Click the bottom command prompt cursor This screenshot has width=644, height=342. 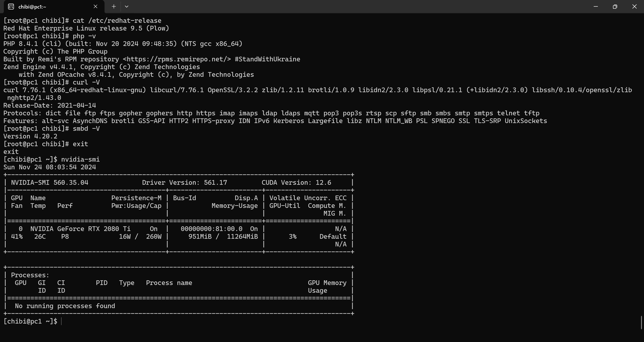pos(62,321)
